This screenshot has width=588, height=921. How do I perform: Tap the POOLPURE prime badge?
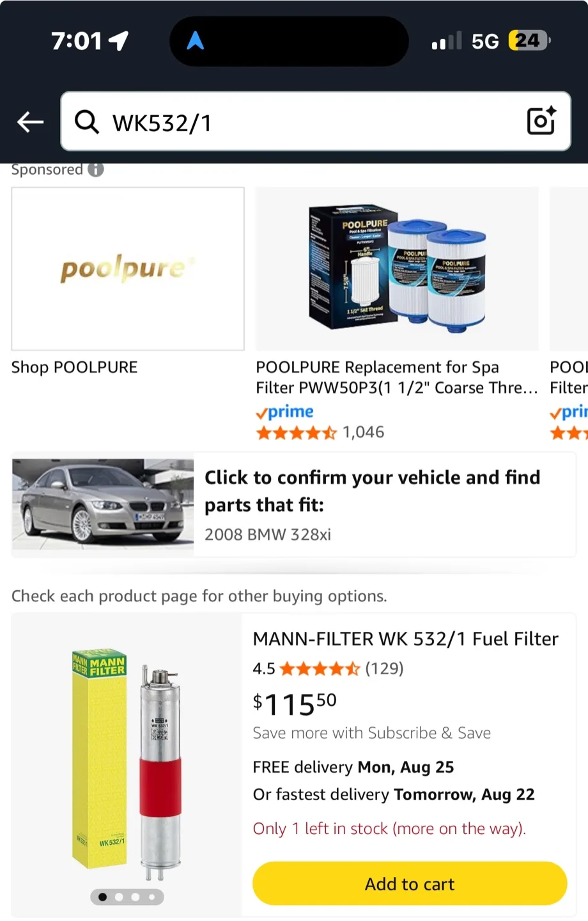tap(285, 412)
